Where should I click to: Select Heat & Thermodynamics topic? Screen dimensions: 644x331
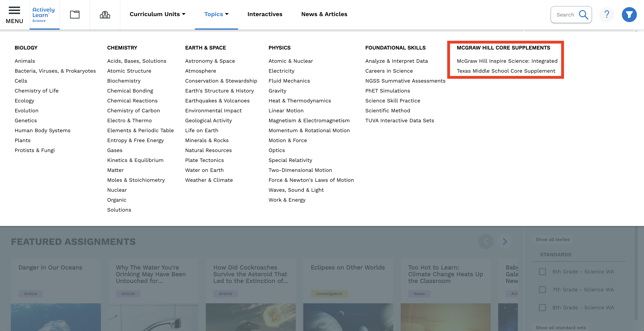tap(300, 101)
